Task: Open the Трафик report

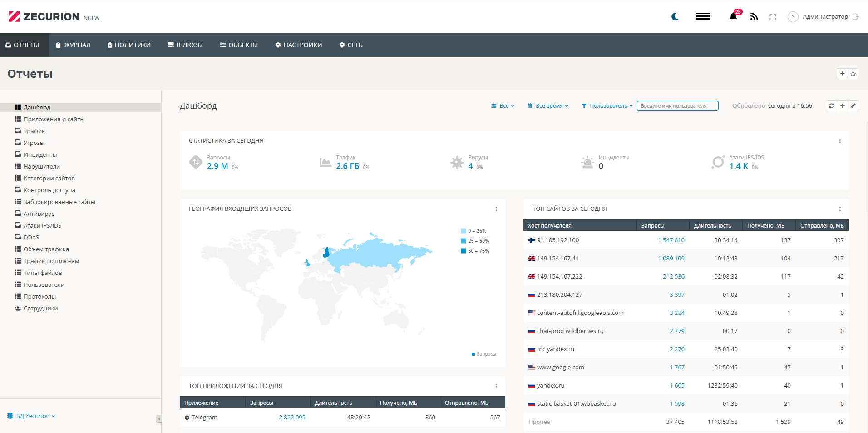Action: coord(34,131)
